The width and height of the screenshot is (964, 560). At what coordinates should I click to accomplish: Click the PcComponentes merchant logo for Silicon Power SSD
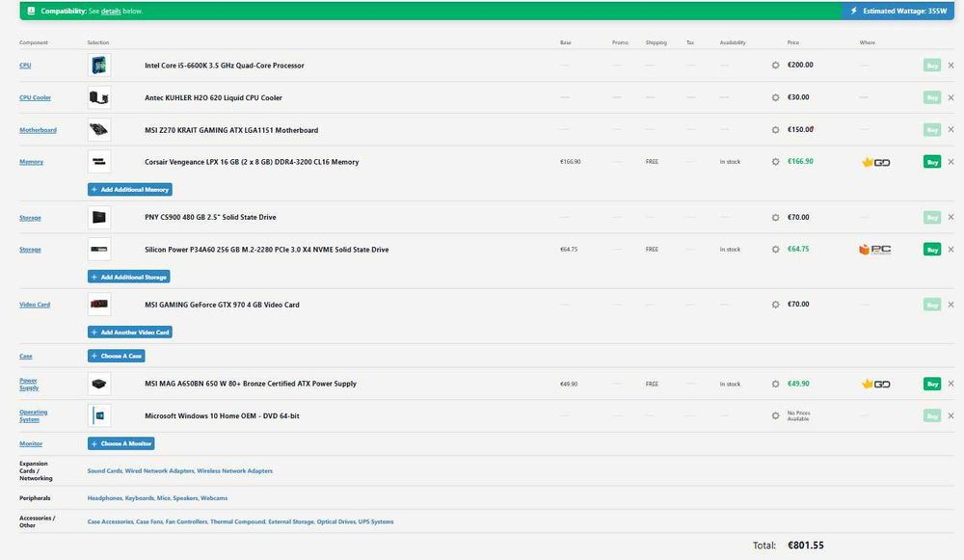point(874,250)
